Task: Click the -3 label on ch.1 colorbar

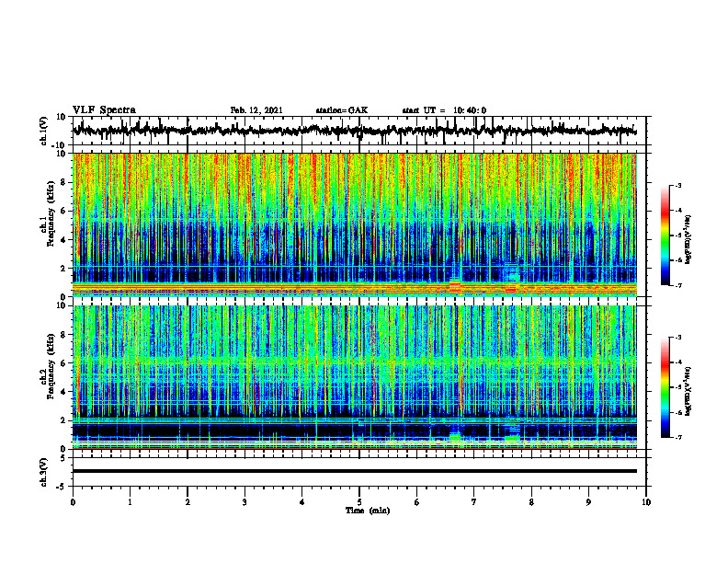Action: tap(678, 186)
